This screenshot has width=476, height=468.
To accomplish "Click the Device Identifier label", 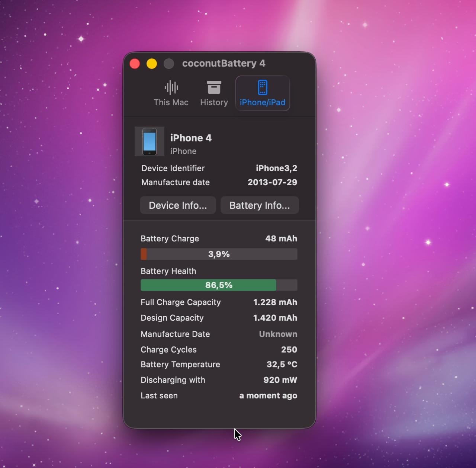I will [173, 168].
